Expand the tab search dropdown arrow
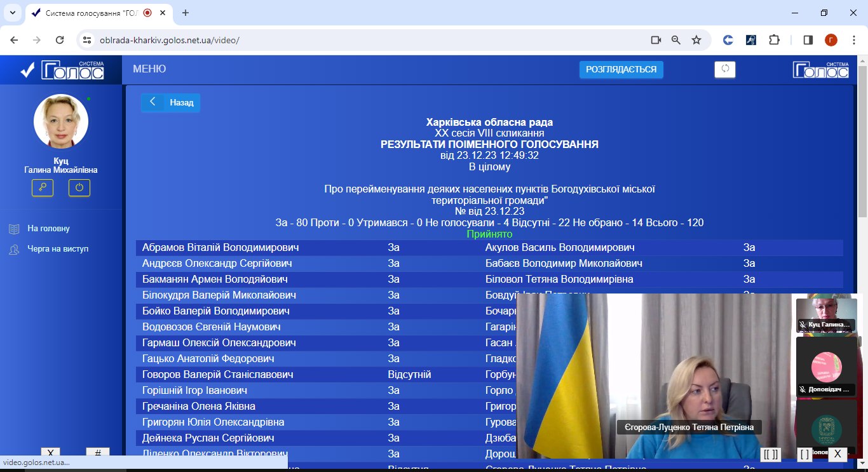The height and width of the screenshot is (472, 868). [12, 13]
